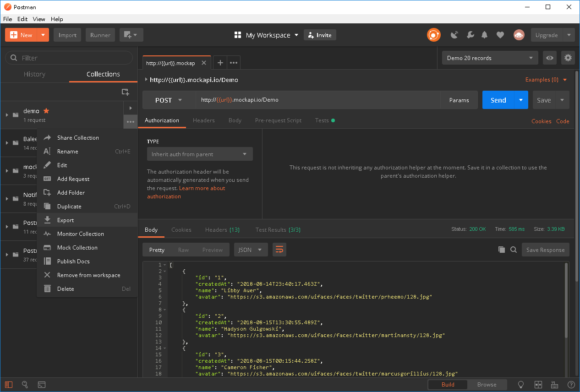
Task: Click the heart icon in header
Action: click(500, 35)
